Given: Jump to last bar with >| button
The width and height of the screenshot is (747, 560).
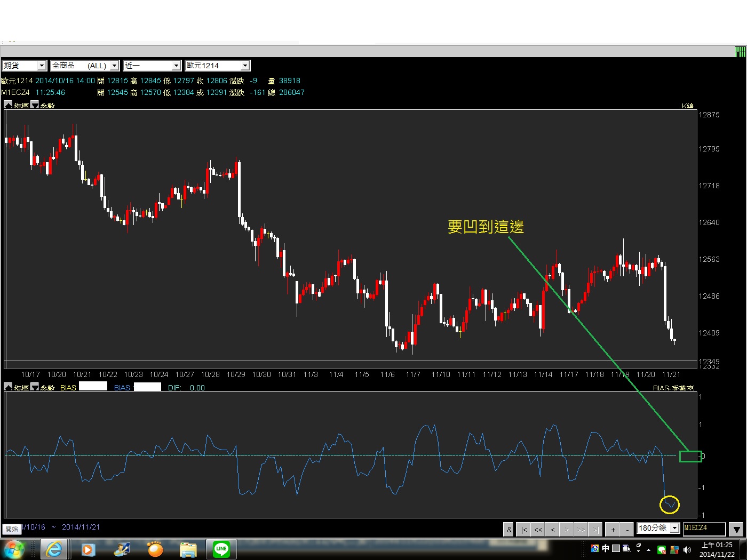Looking at the screenshot, I should [x=595, y=529].
